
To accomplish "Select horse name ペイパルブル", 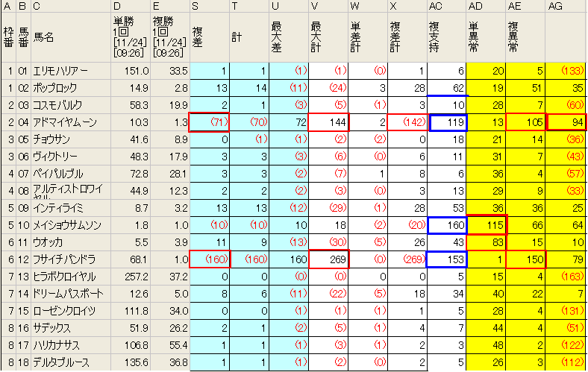I will [57, 174].
